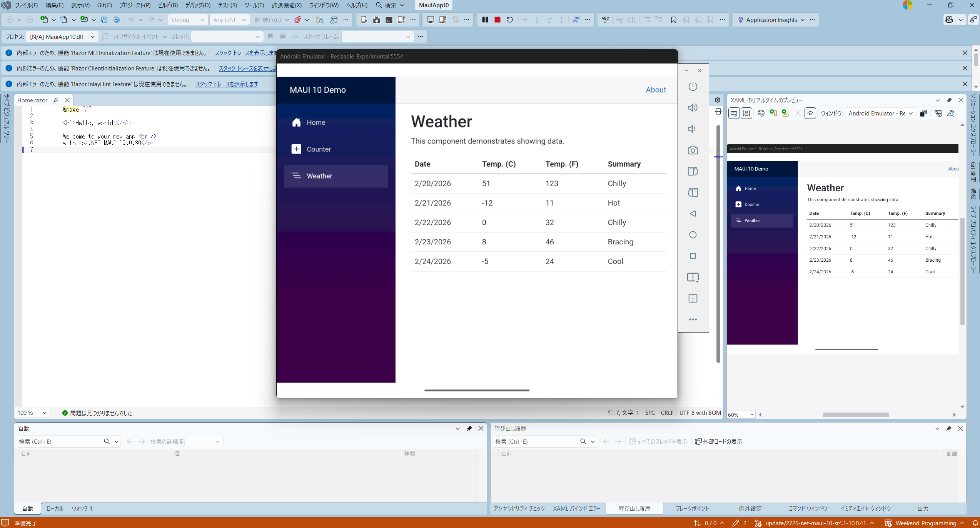Toggle the live preview eye icon
This screenshot has height=528, width=980.
click(x=810, y=113)
